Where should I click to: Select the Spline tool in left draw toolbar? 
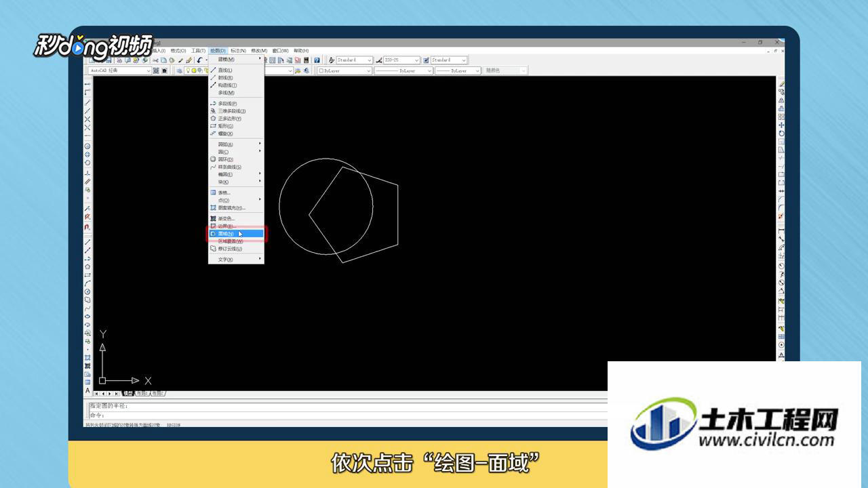coord(87,308)
